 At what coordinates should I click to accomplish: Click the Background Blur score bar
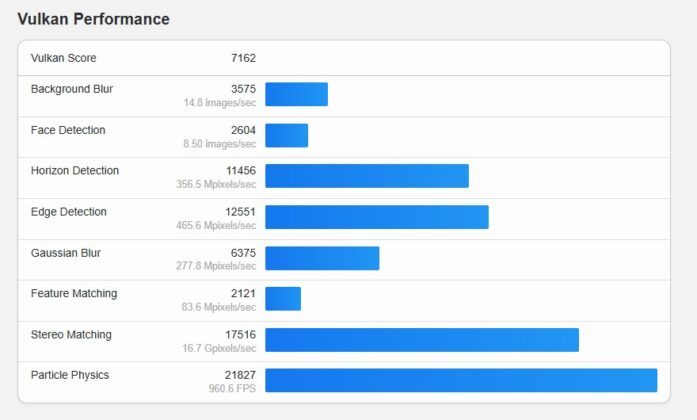[296, 94]
